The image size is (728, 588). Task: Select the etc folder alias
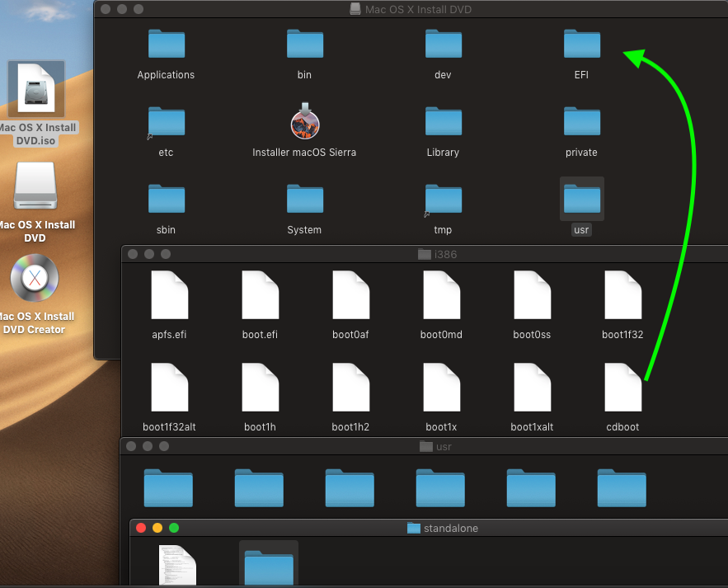(167, 122)
